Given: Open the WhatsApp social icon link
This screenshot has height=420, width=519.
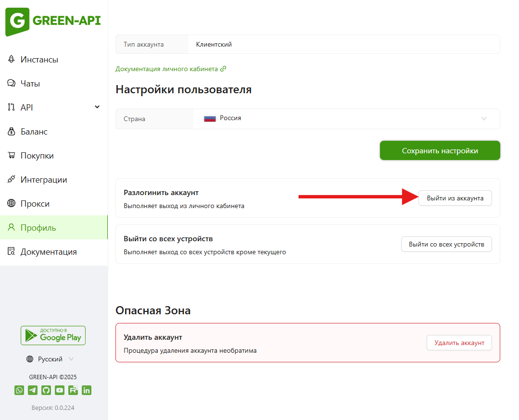Looking at the screenshot, I should 19,390.
